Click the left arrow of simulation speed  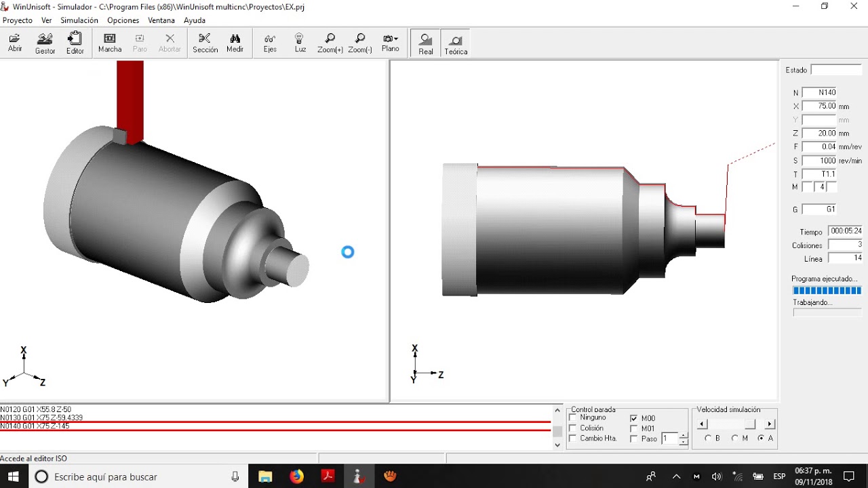[x=703, y=424]
